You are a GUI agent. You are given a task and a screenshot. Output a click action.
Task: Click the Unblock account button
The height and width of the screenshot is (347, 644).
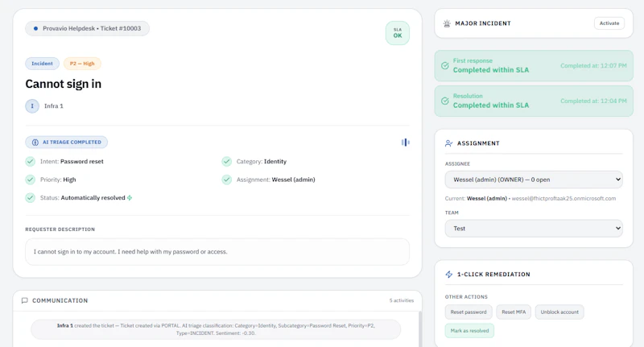point(559,312)
